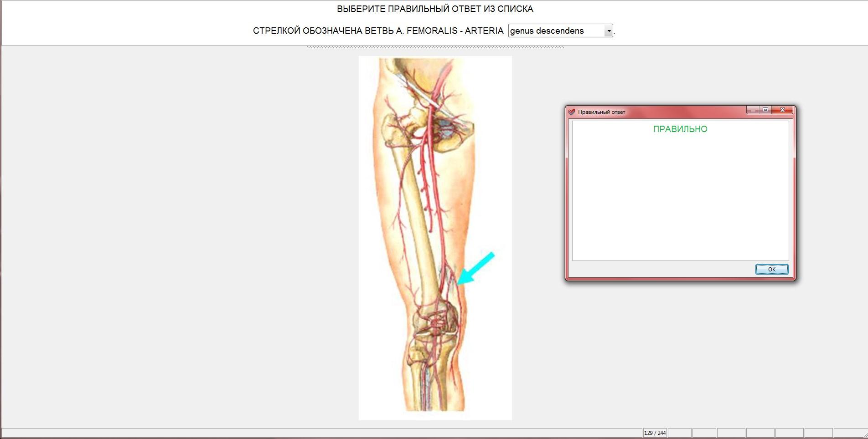Minimize the Правильный ответ dialog
Viewport: 868px width, 439px height.
753,110
